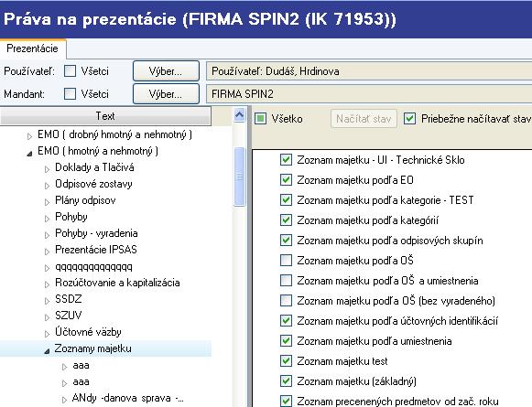The height and width of the screenshot is (407, 532).
Task: Expand the qqqqqqqqqqqqqq node
Action: (x=48, y=268)
